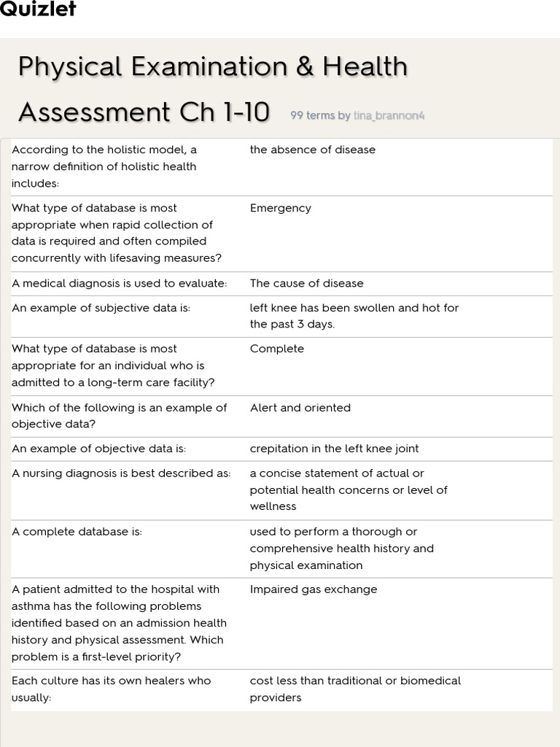Click the "A complete database is" term
This screenshot has width=560, height=747.
tap(77, 532)
